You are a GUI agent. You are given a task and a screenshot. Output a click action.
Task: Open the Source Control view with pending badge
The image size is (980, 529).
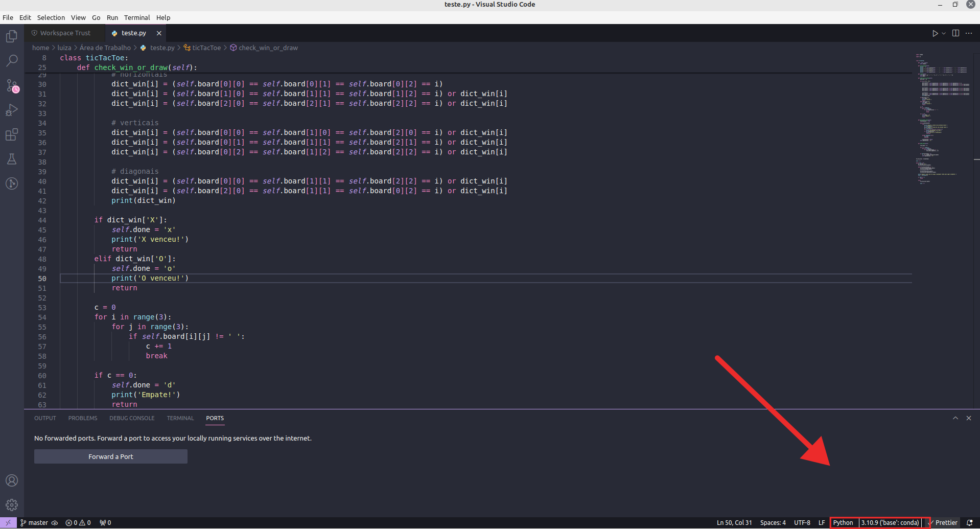click(x=12, y=85)
